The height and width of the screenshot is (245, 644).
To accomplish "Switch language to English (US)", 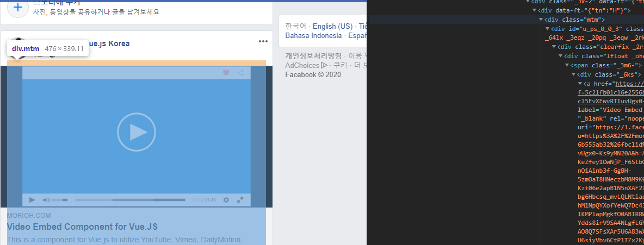I will (x=333, y=26).
